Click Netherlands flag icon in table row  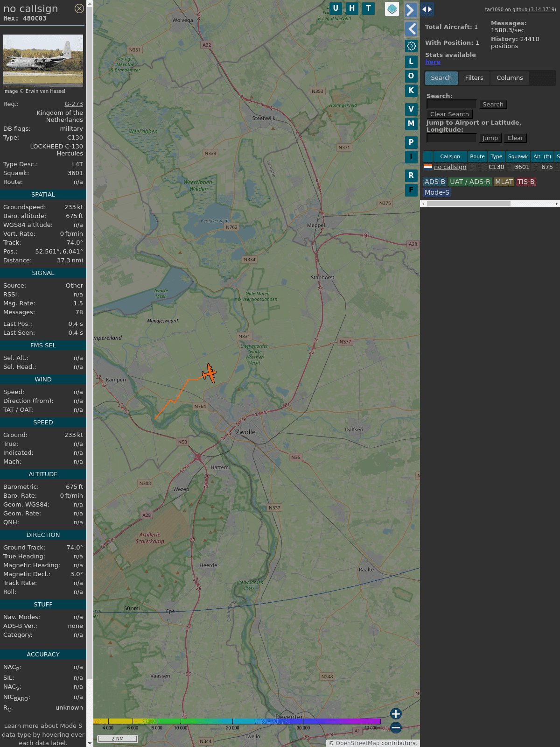[x=428, y=167]
